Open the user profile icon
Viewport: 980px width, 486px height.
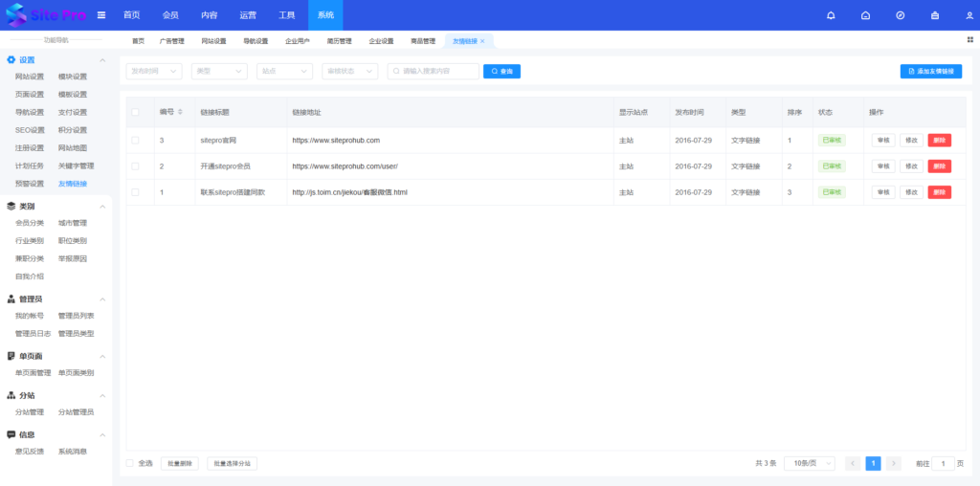(969, 15)
